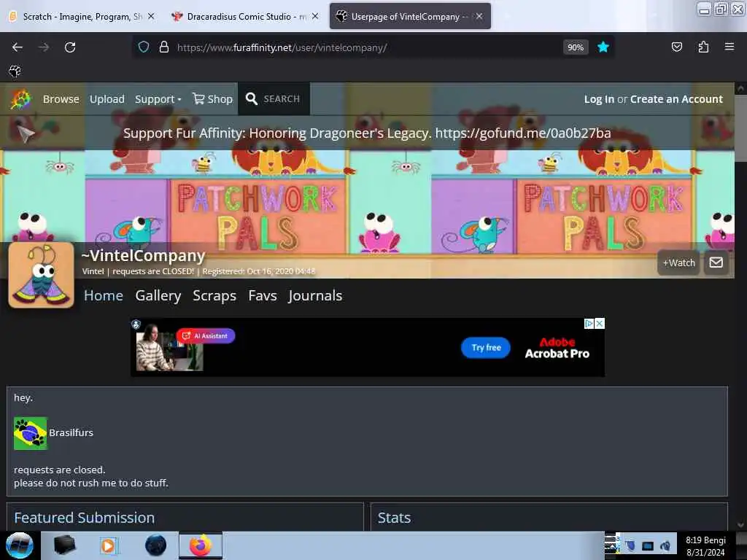
Task: Send a note via envelope icon
Action: (x=716, y=262)
